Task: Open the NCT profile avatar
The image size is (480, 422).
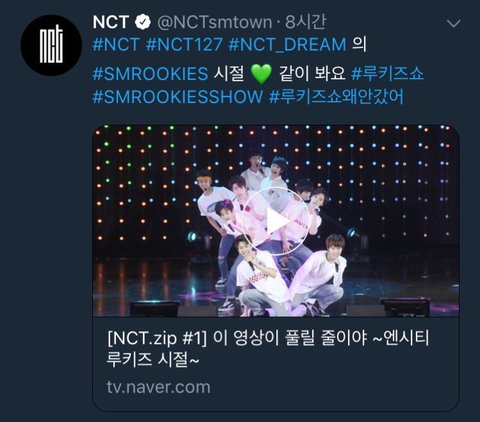Action: click(x=51, y=45)
